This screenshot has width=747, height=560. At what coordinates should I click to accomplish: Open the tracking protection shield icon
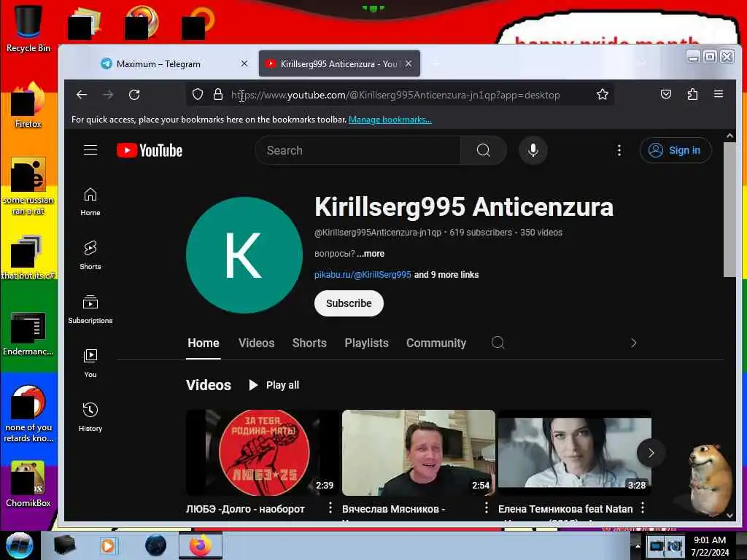point(198,95)
